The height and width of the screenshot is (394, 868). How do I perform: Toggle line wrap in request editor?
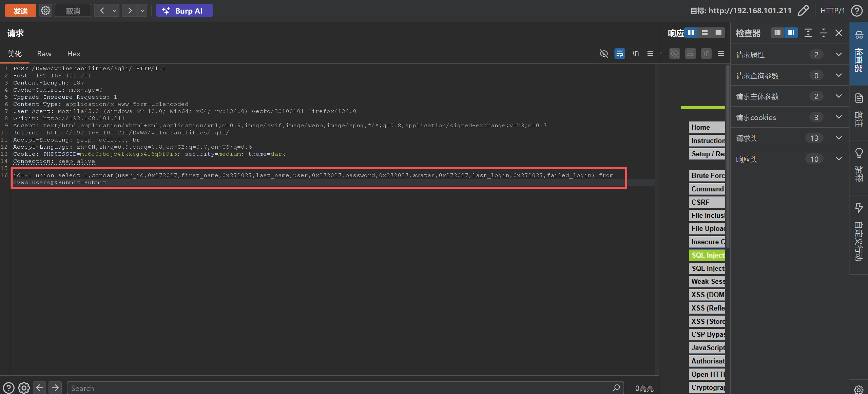click(x=620, y=54)
